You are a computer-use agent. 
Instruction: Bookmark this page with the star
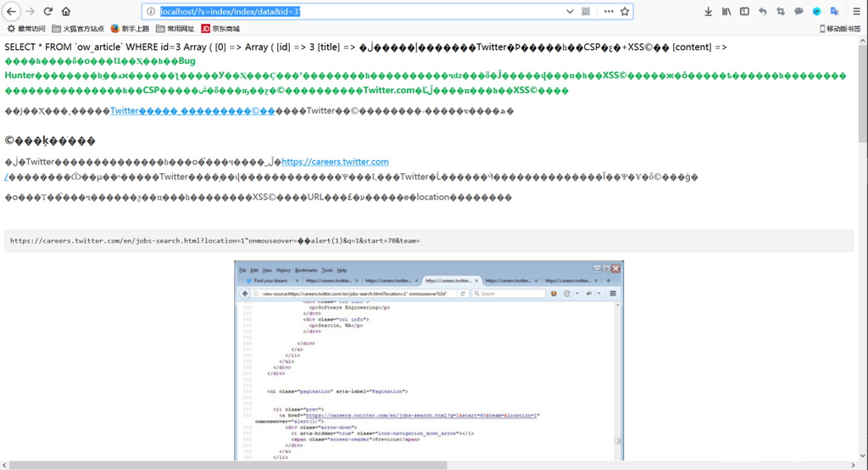point(625,12)
